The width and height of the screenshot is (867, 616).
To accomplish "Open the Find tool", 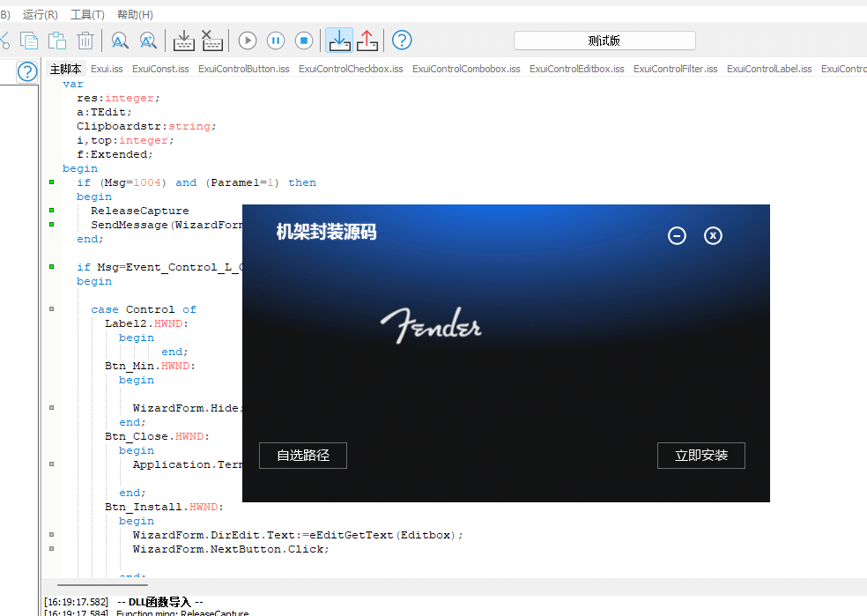I will point(118,41).
